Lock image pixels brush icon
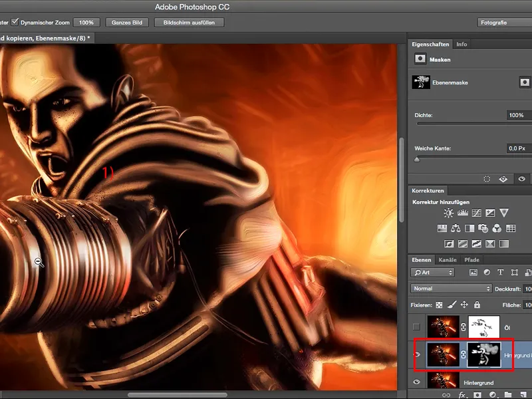 pyautogui.click(x=452, y=305)
